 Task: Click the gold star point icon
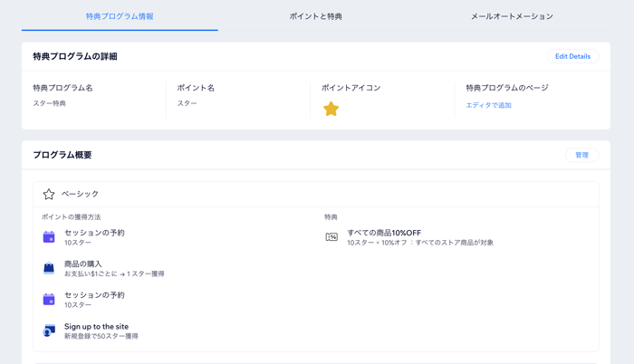tap(331, 109)
